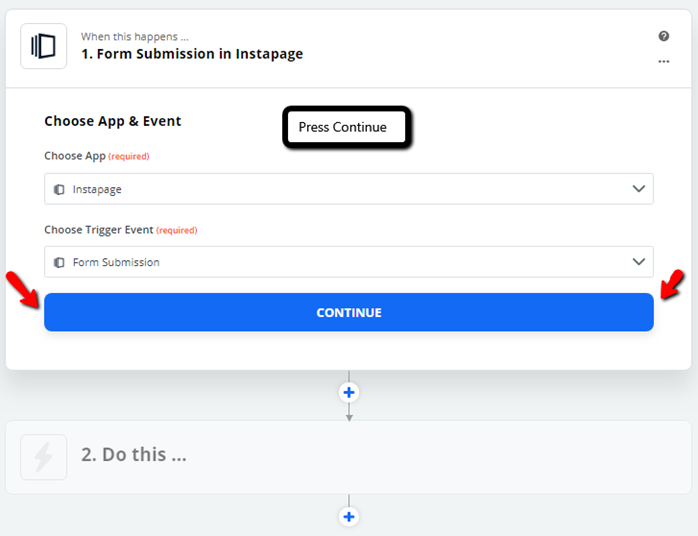Expand the Choose Trigger Event dropdown chevron
Image resolution: width=698 pixels, height=536 pixels.
click(x=639, y=262)
